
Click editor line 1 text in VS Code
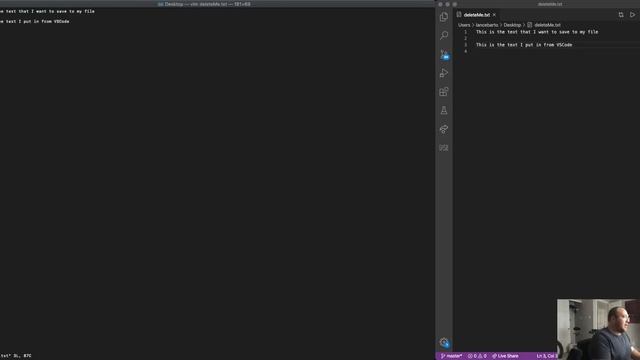[537, 32]
